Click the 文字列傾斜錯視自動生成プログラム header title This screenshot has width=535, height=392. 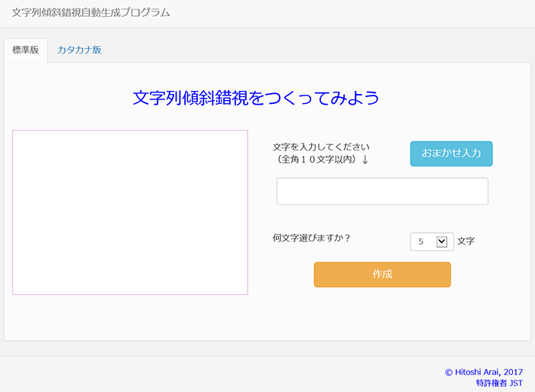tap(91, 13)
